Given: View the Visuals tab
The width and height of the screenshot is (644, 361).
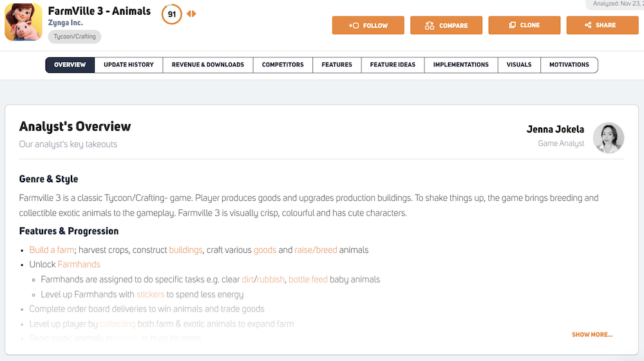Looking at the screenshot, I should tap(519, 65).
